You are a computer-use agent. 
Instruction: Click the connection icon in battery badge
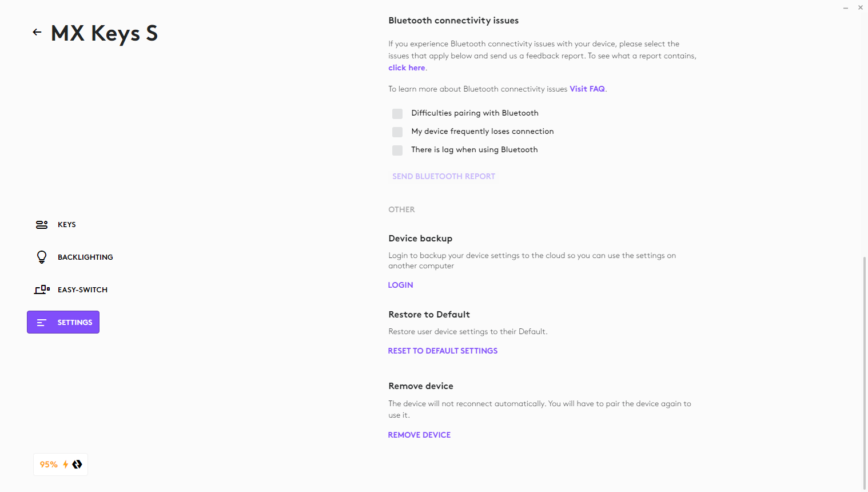pyautogui.click(x=77, y=465)
